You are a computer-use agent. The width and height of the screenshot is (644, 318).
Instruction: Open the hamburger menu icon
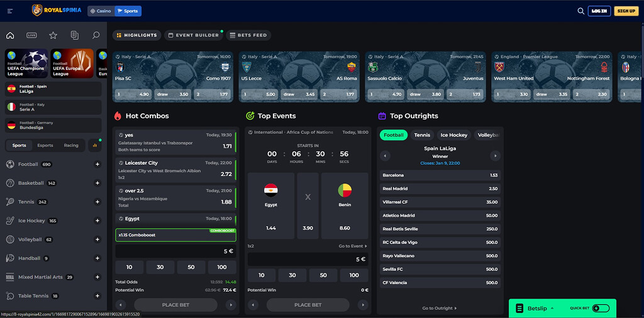[x=10, y=11]
